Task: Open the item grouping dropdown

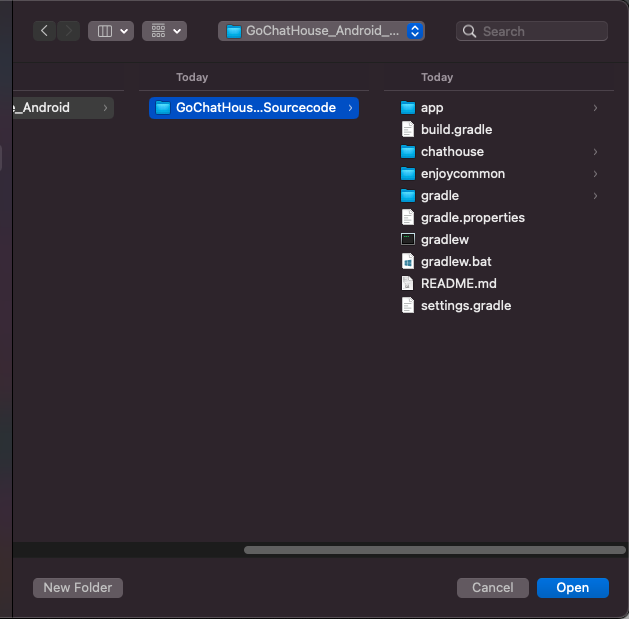Action: tap(164, 31)
